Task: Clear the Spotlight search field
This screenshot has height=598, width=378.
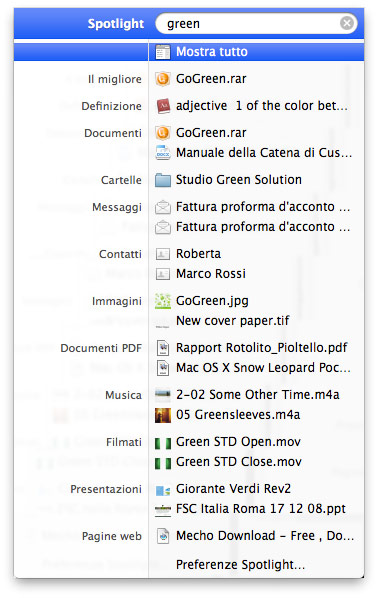Action: 347,24
